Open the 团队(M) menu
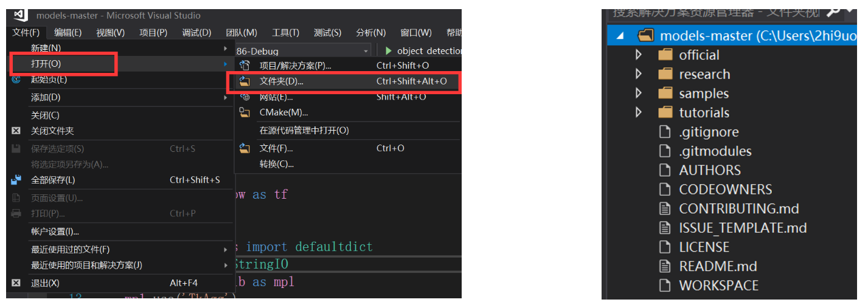The image size is (868, 305). 241,32
